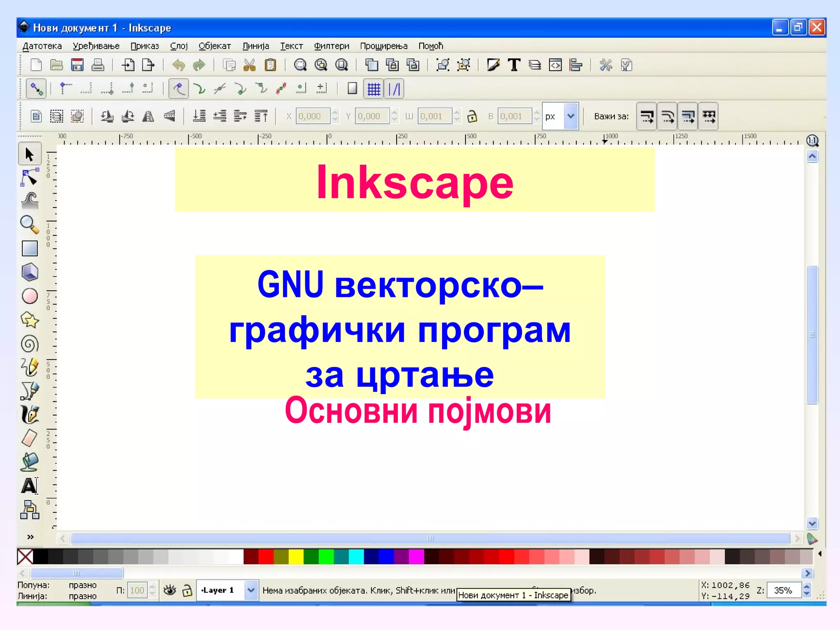The image size is (840, 630).
Task: Select the Paint bucket fill tool
Action: tap(30, 462)
